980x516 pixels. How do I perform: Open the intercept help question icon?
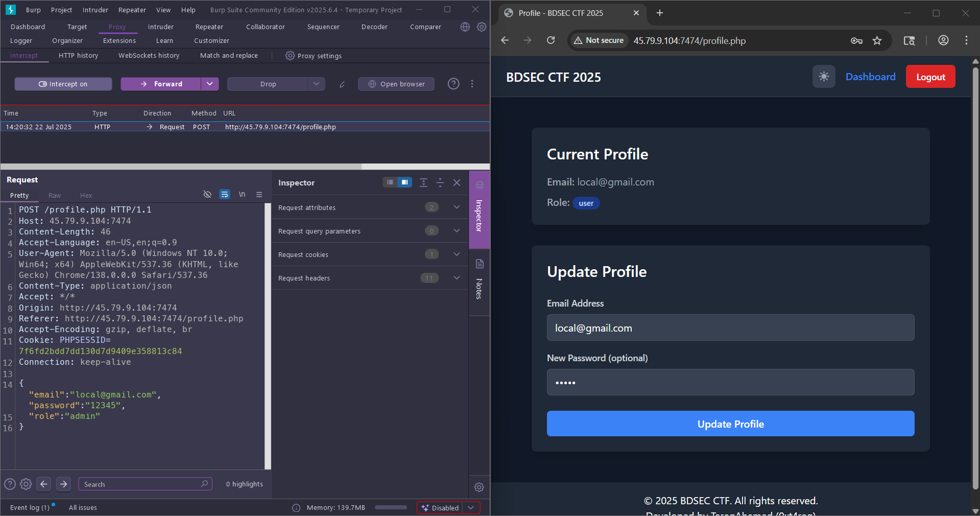453,84
